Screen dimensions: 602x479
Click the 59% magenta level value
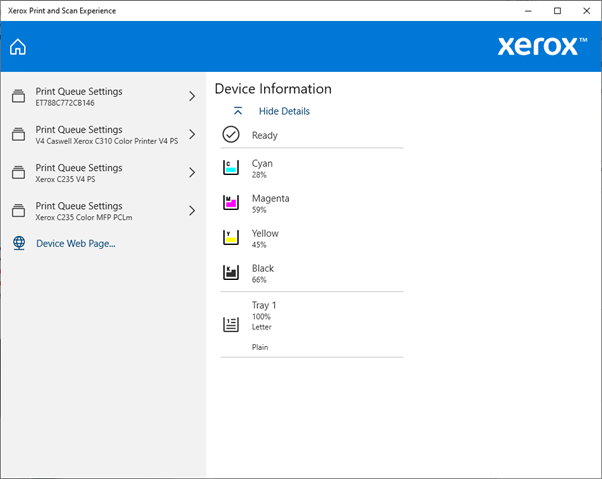(259, 210)
